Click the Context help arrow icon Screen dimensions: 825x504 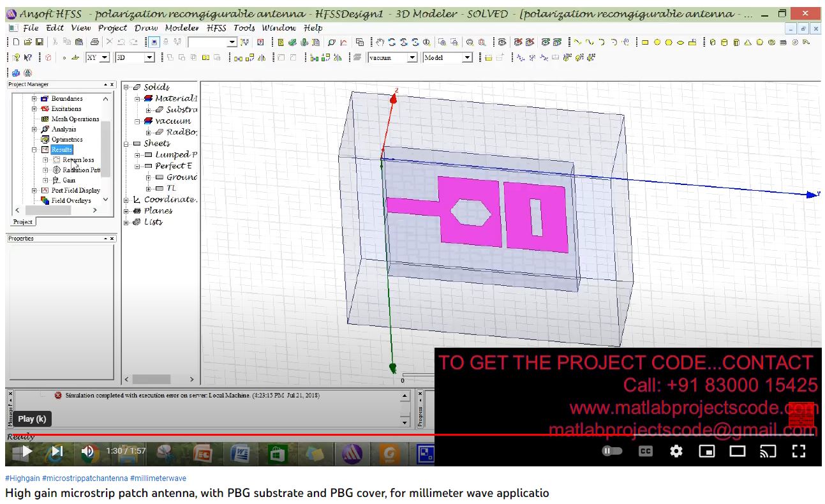[x=27, y=57]
